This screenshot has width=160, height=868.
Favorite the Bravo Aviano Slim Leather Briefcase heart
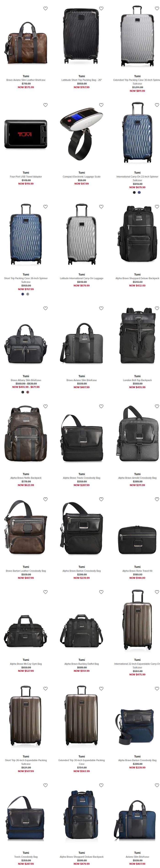coord(45,8)
